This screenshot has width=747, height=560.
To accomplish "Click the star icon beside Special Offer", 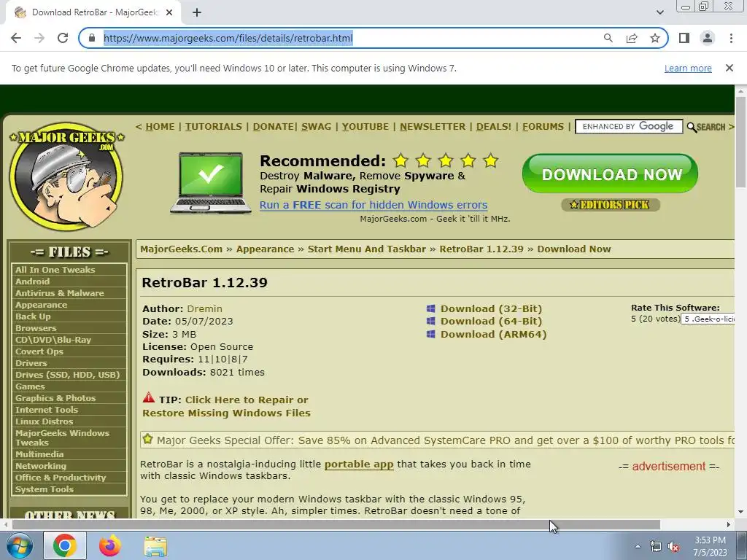I will [147, 439].
